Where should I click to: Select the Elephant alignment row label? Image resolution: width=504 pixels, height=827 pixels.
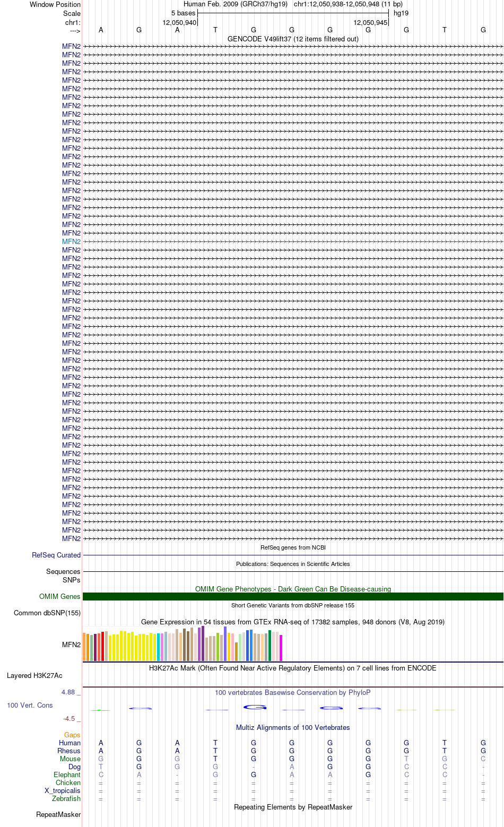(x=67, y=774)
